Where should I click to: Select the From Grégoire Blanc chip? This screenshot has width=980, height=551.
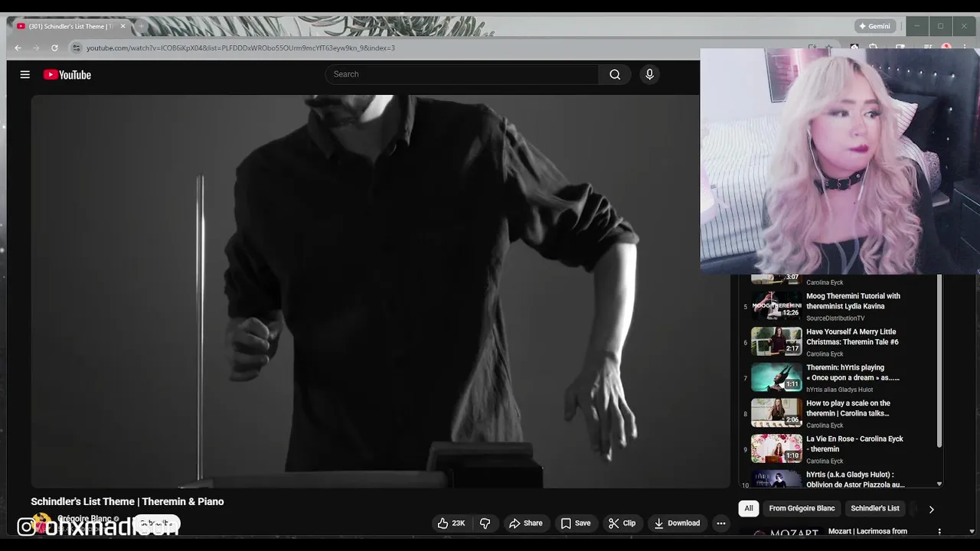[802, 508]
